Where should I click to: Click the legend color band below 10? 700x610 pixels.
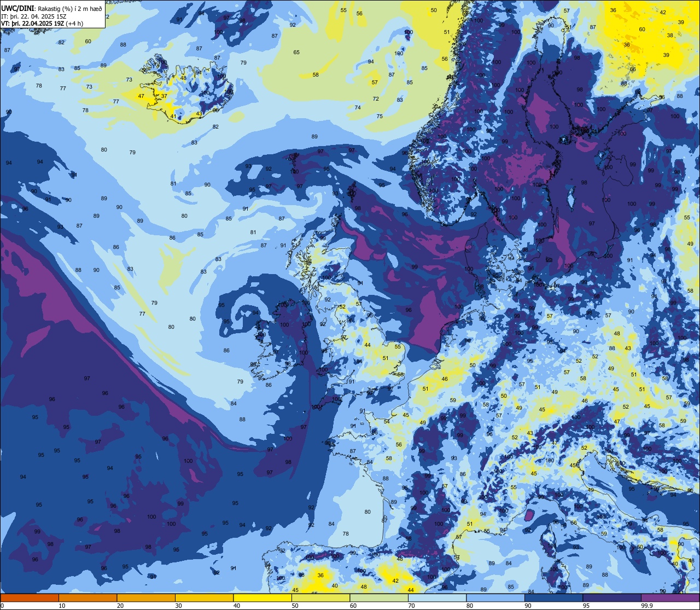(x=30, y=598)
